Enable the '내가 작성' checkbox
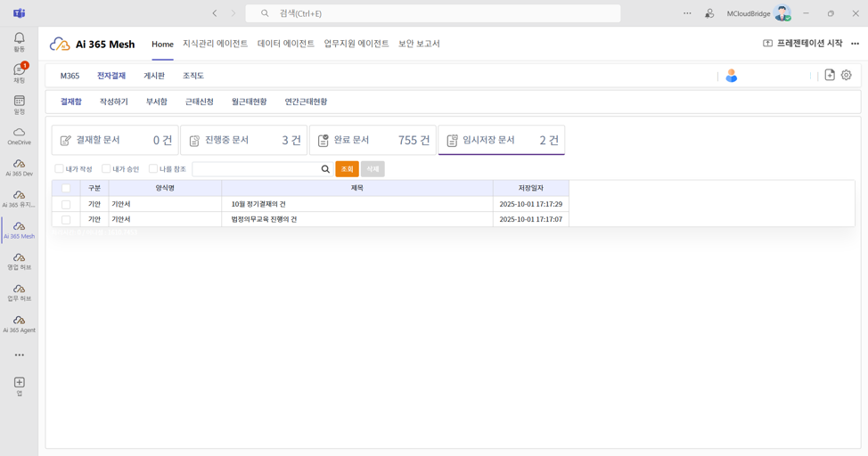The image size is (868, 456). (x=60, y=169)
